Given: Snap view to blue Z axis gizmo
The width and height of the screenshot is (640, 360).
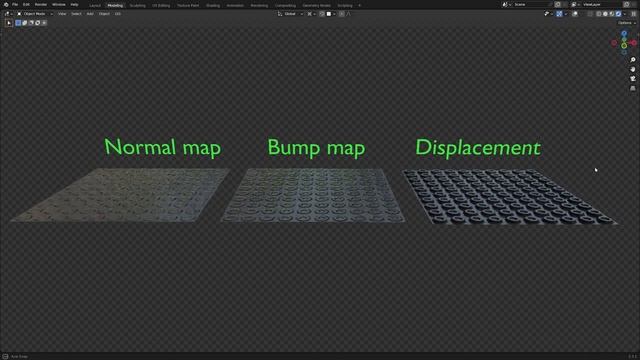Looking at the screenshot, I should tap(624, 33).
